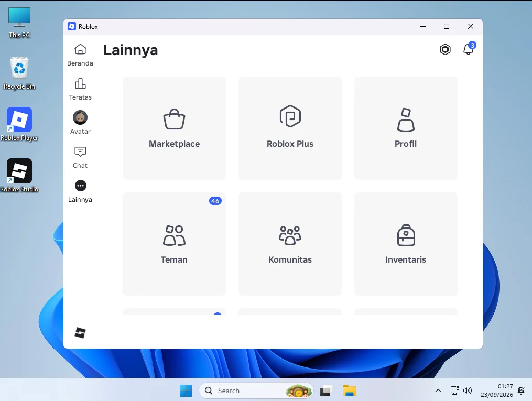Select the Roblox Player desktop shortcut
Image resolution: width=532 pixels, height=401 pixels.
[x=19, y=125]
